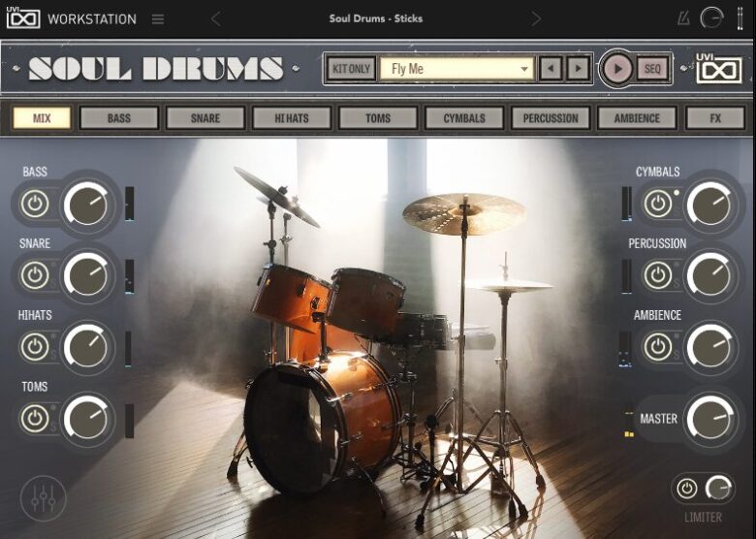Click the Bass volume knob
Image resolution: width=756 pixels, height=539 pixels.
(87, 204)
